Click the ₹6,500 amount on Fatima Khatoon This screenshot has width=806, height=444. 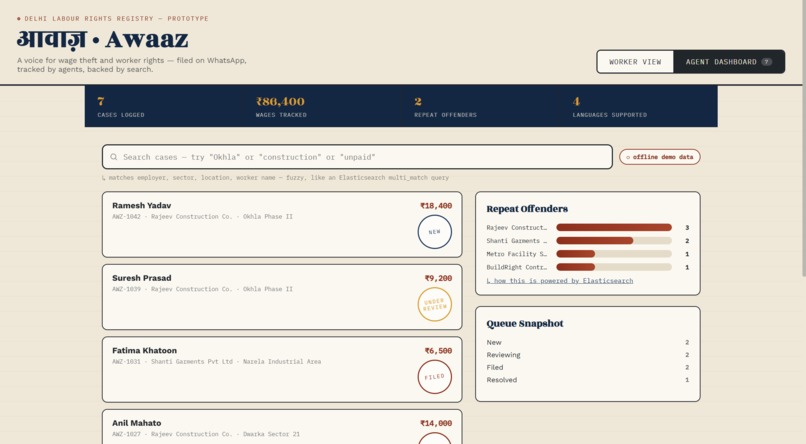click(438, 350)
